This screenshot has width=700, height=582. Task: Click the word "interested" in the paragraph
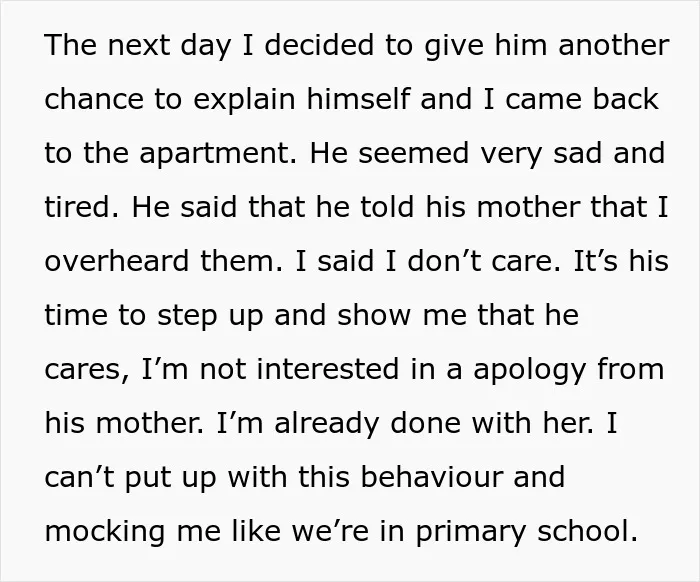[328, 369]
